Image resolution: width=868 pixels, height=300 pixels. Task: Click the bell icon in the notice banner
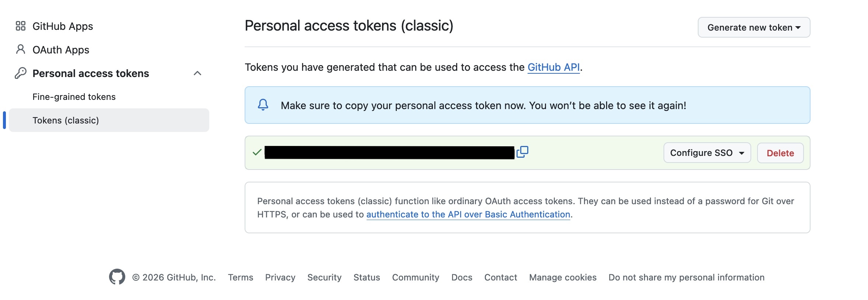tap(263, 105)
